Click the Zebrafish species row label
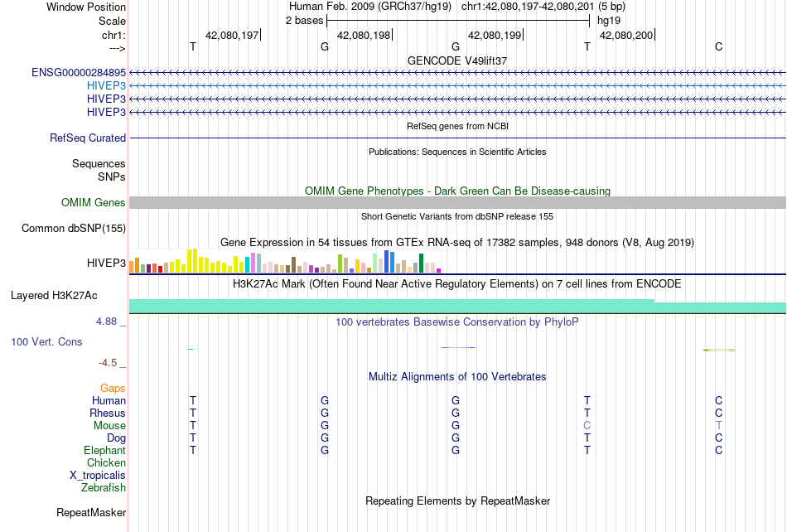Screen dimensions: 787x532 (104, 487)
